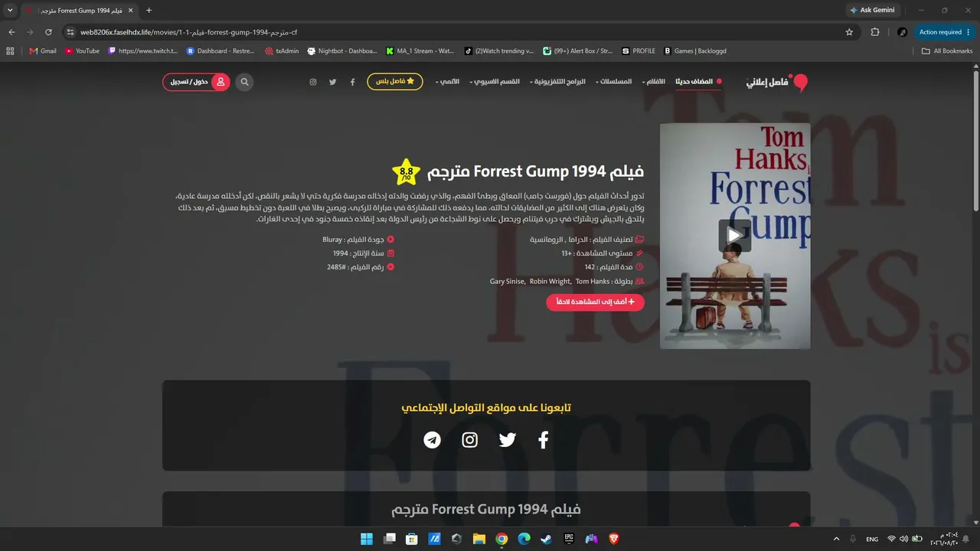Open Facebook icon in the top navbar
The image size is (980, 551).
click(352, 82)
